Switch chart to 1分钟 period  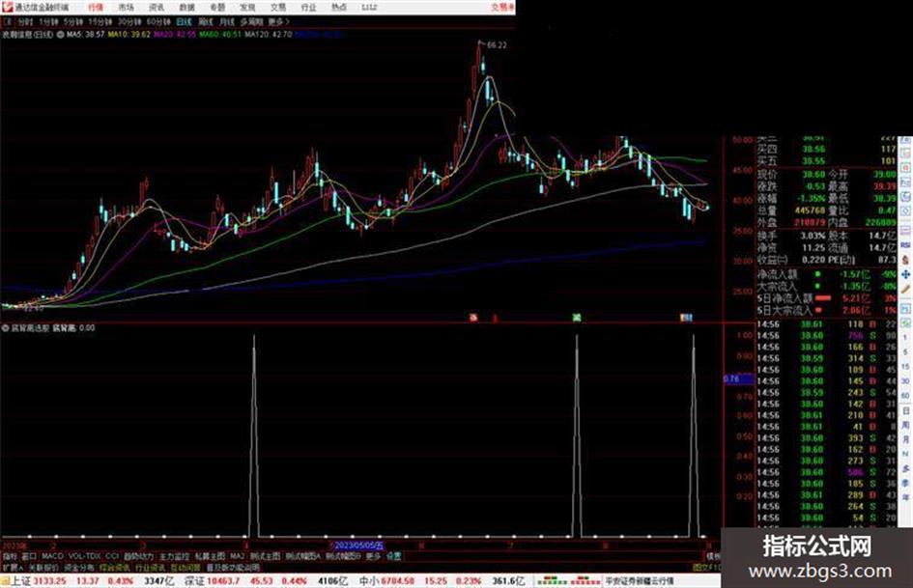pos(48,21)
